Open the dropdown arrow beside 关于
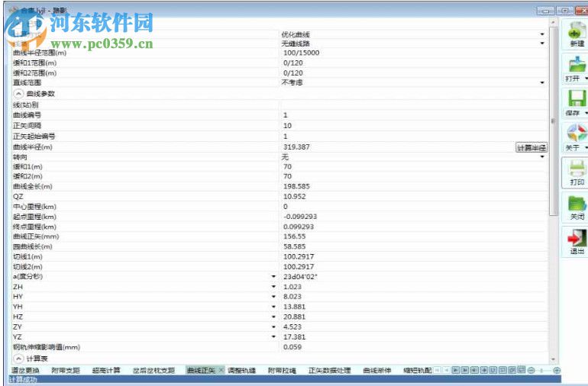Screen dimensions: 588x386 tap(586, 148)
